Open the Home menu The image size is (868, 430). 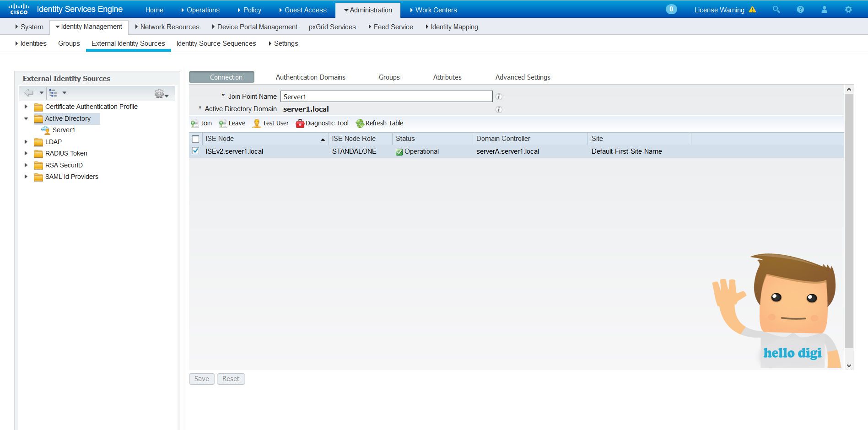point(154,10)
